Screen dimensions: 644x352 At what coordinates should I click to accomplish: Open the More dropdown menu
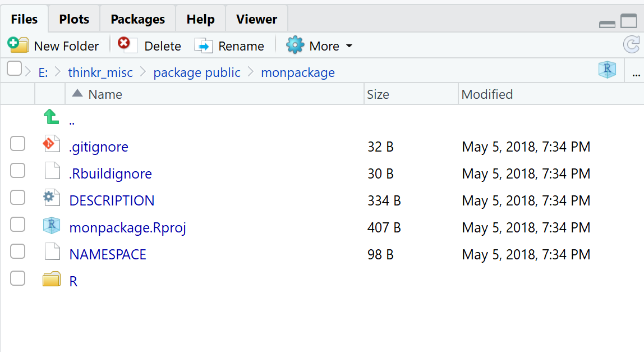tap(320, 45)
